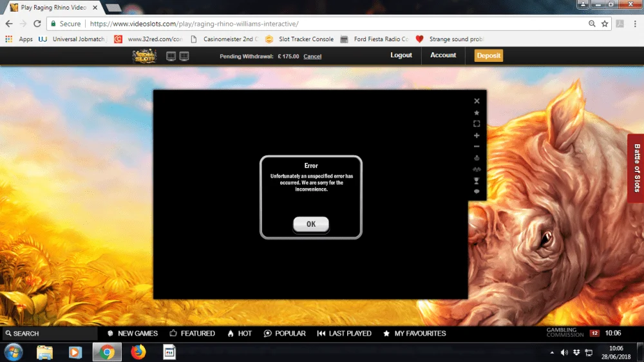Click the money bag icon in the game sidebar
This screenshot has width=644, height=362.
tap(477, 158)
